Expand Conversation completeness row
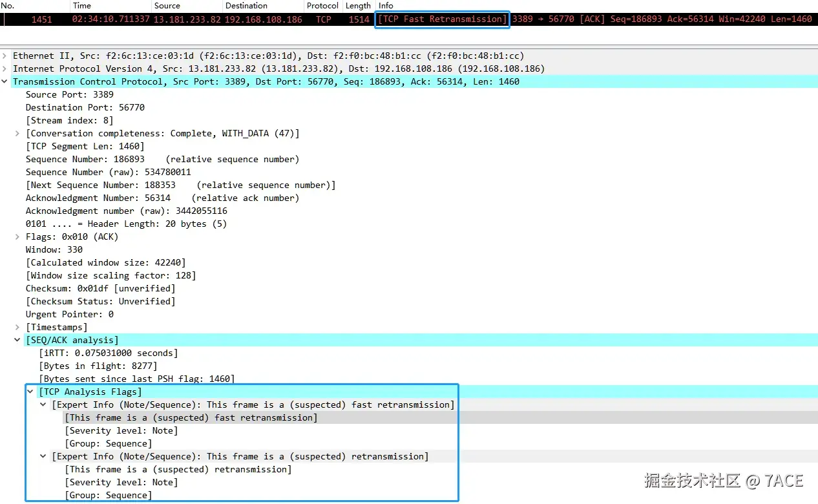The width and height of the screenshot is (818, 504). (x=18, y=134)
